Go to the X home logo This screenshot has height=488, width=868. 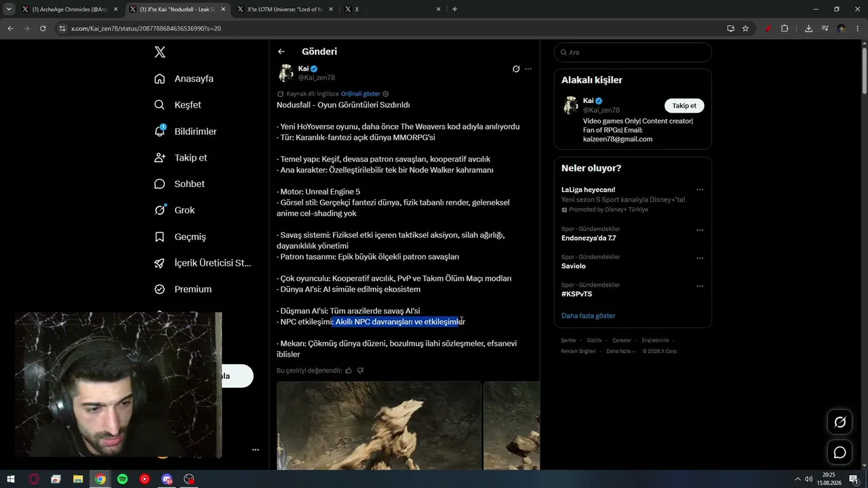[x=159, y=52]
